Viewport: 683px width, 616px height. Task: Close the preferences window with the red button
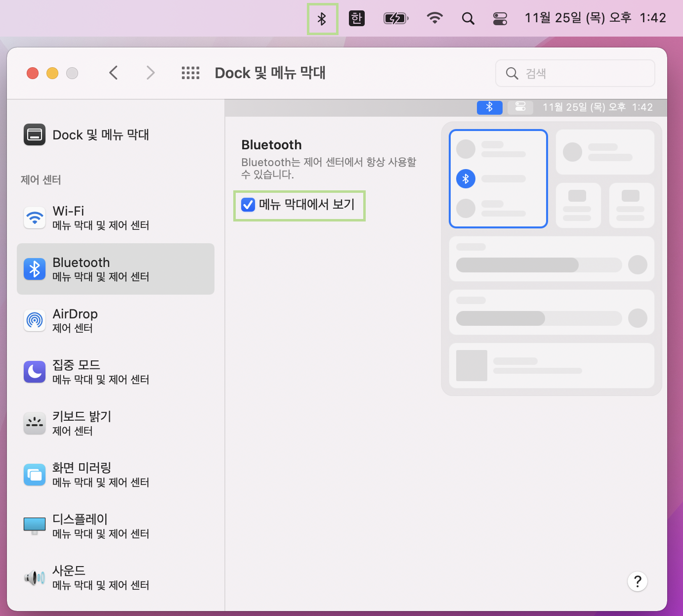[x=33, y=73]
